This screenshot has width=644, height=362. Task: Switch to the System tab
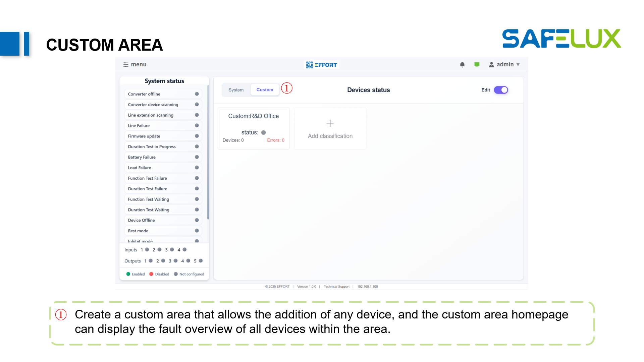point(236,90)
